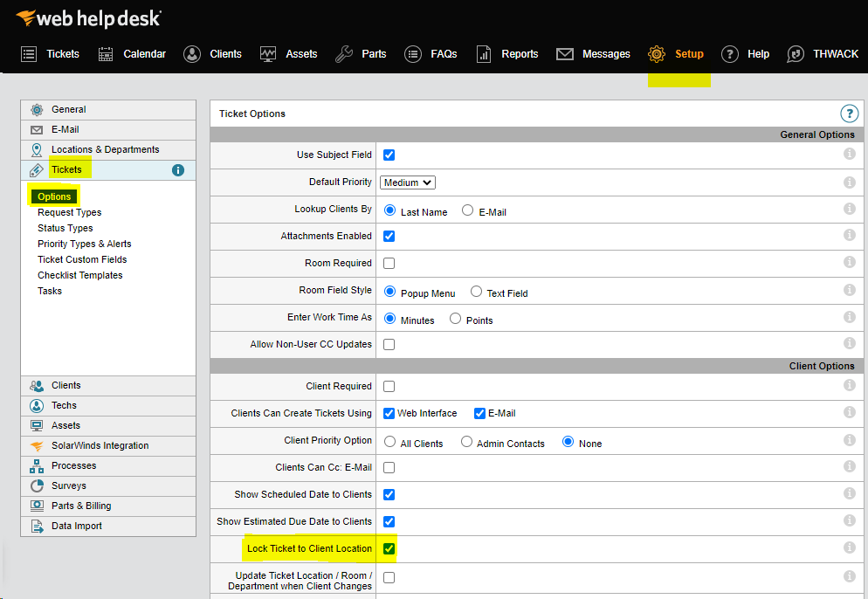Screen dimensions: 868x599
Task: Select E-Mail radio for Lookup Clients By
Action: 468,210
